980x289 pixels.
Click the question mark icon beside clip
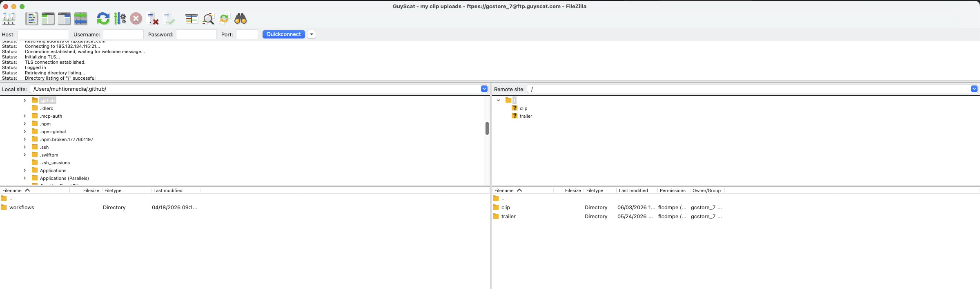pos(514,108)
